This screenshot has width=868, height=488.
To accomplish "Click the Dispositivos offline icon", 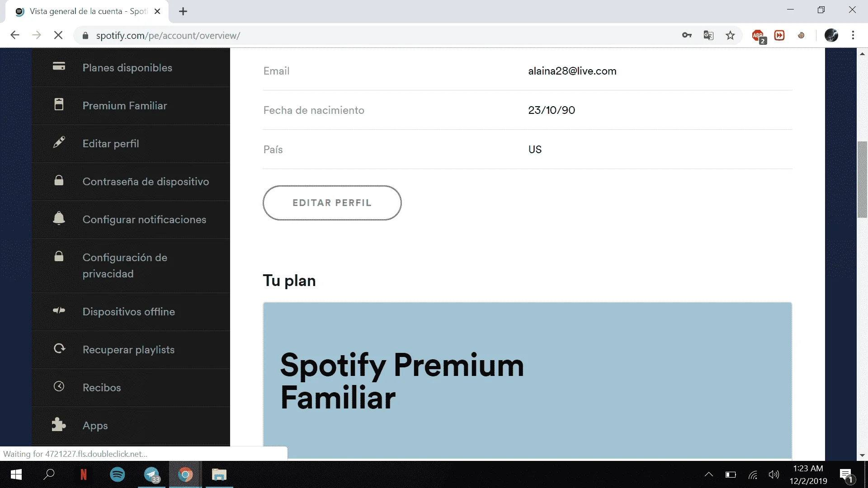I will (59, 310).
